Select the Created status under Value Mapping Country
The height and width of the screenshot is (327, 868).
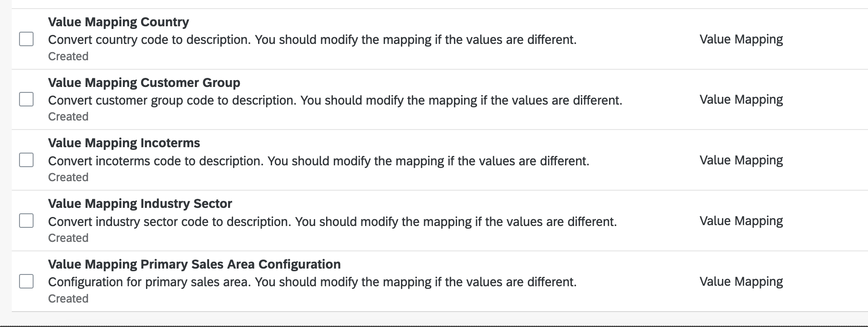[68, 56]
